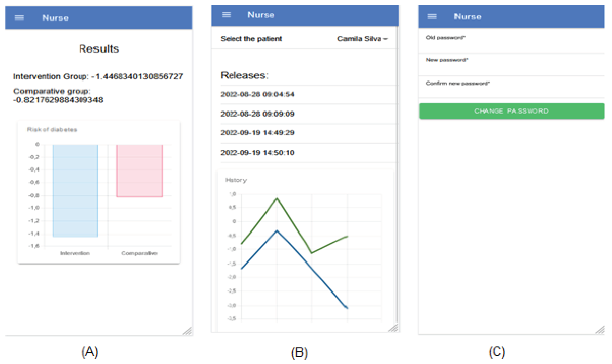Viewport: 612px width, 364px height.
Task: Open hamburger menu on password screen
Action: coord(432,16)
